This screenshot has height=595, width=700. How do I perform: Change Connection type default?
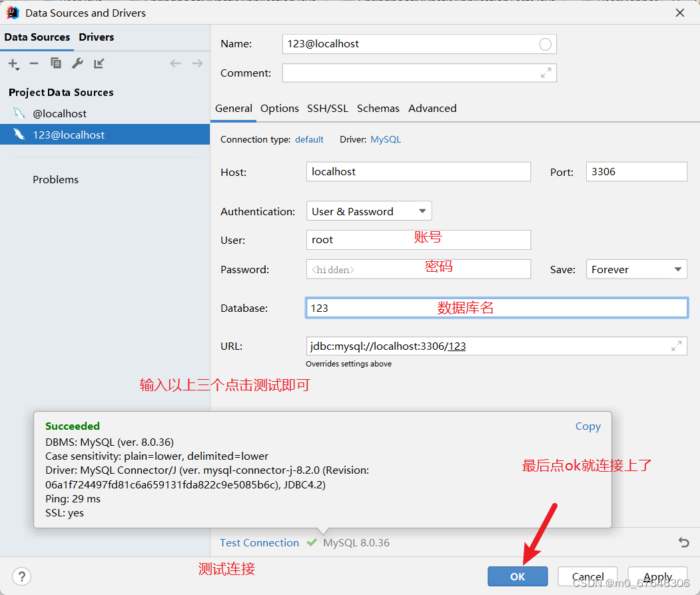(309, 139)
